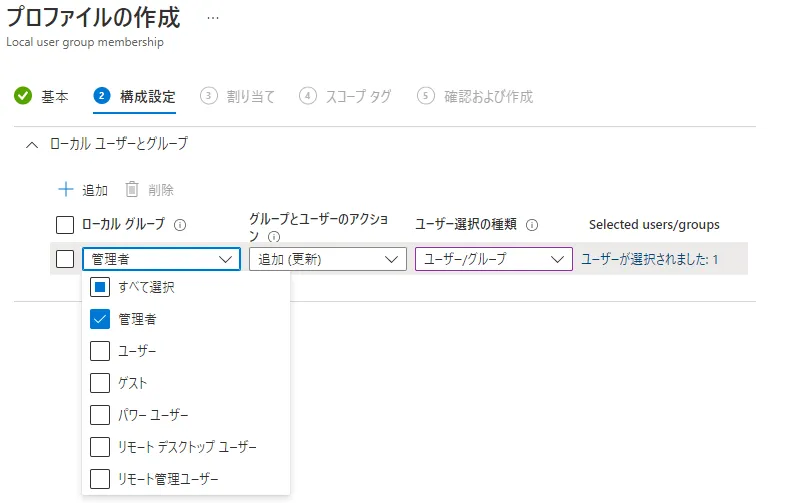Click the trash icon for 削除
The height and width of the screenshot is (503, 787).
click(132, 189)
